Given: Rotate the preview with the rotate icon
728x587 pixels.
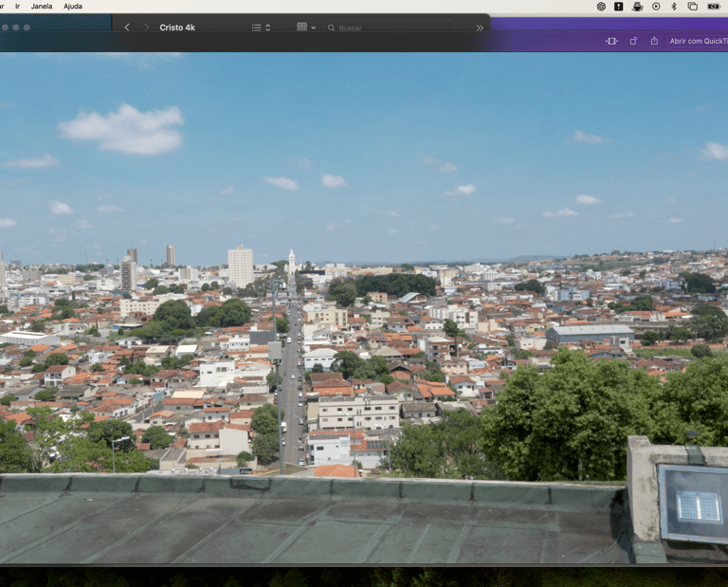Looking at the screenshot, I should click(x=633, y=42).
